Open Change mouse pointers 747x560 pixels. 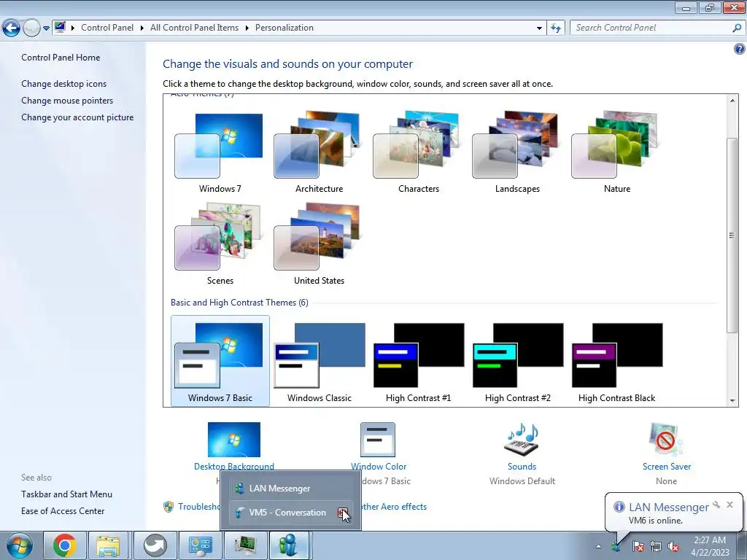tap(67, 101)
